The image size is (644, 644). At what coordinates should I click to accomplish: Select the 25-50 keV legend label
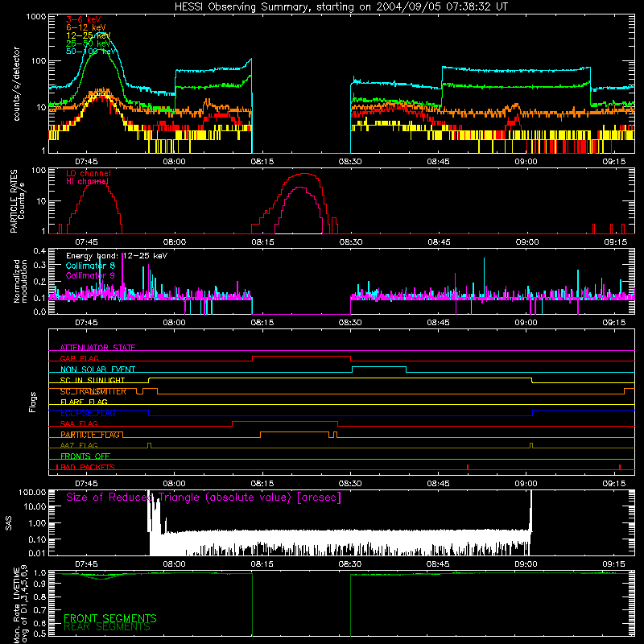[x=89, y=43]
